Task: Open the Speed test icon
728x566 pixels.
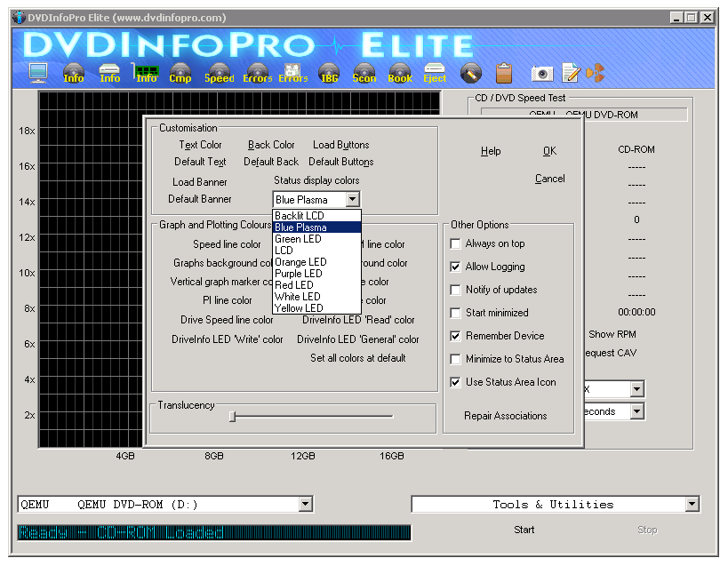Action: (x=220, y=73)
